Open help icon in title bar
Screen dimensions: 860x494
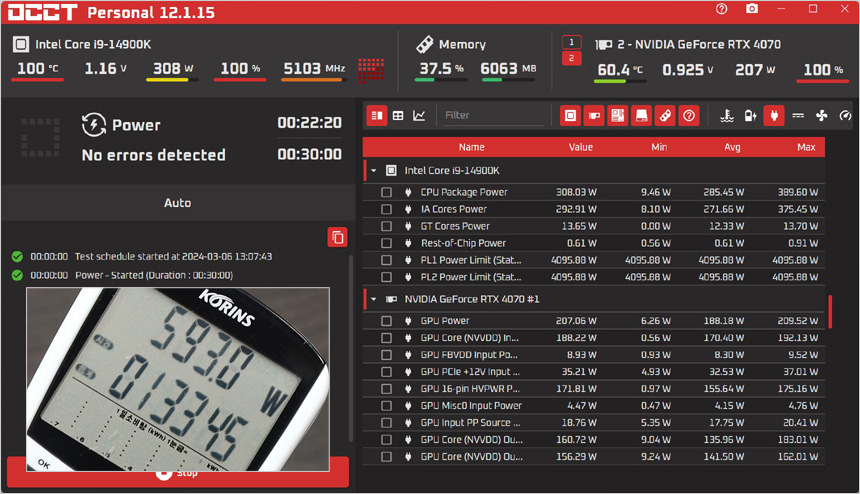coord(722,9)
